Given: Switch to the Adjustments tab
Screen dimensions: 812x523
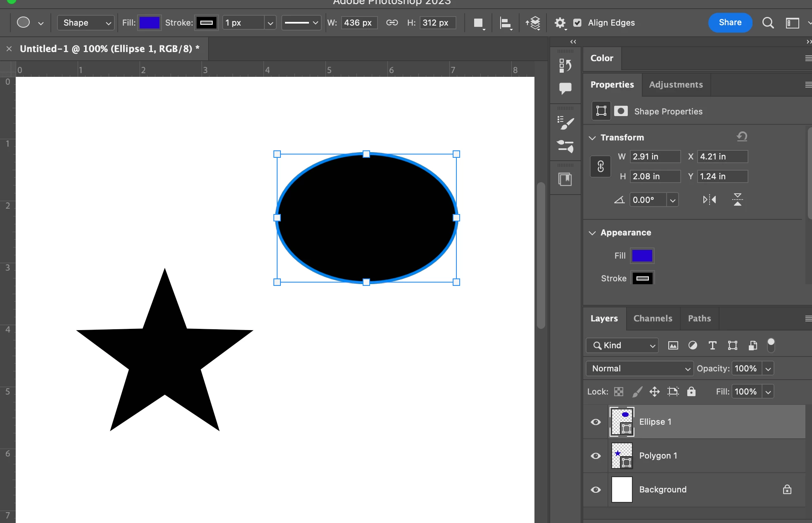Looking at the screenshot, I should pyautogui.click(x=676, y=85).
